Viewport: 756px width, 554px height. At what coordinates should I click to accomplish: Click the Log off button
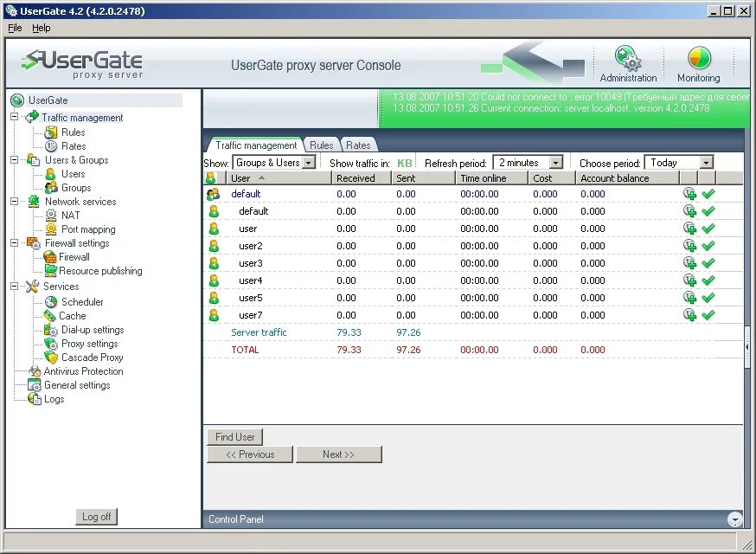[x=96, y=517]
